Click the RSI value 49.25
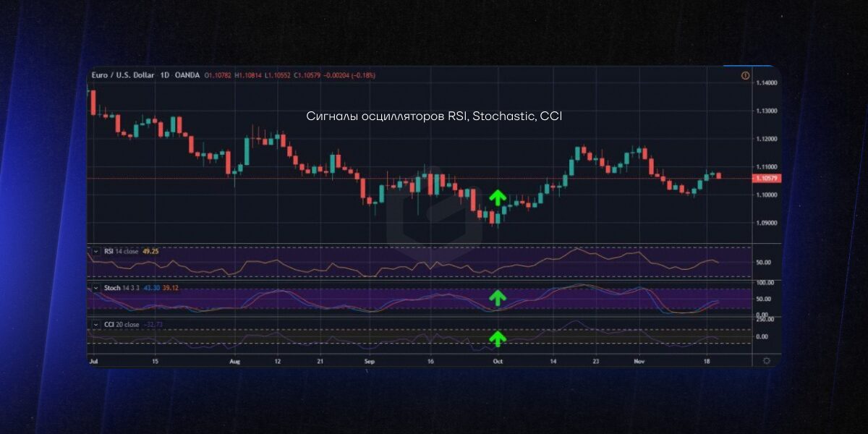868x434 pixels. point(151,252)
